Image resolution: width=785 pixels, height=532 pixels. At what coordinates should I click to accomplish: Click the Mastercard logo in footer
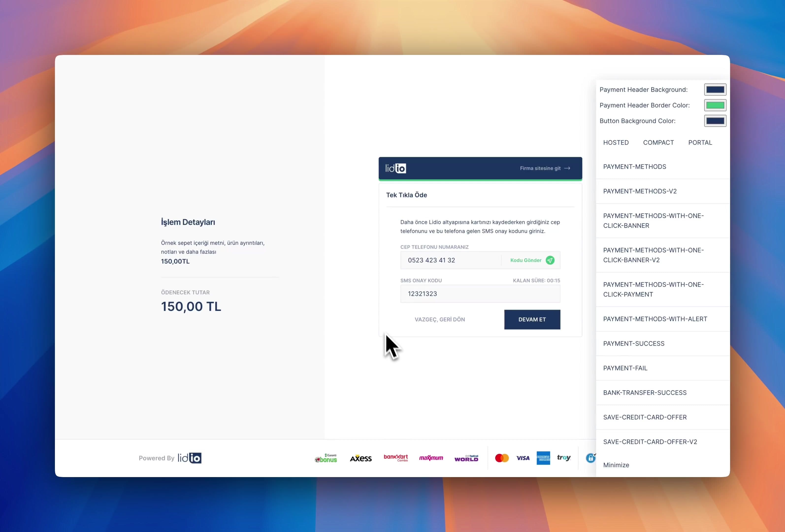point(502,458)
